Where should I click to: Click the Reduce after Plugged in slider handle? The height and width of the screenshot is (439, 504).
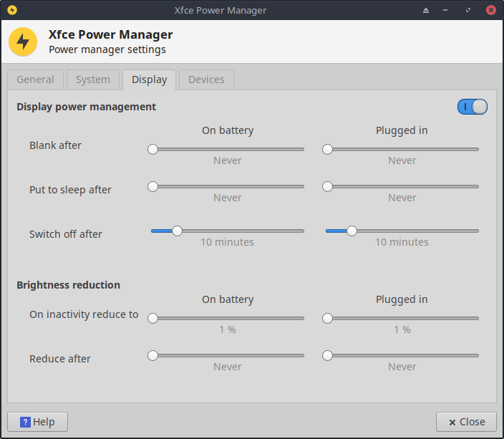327,355
